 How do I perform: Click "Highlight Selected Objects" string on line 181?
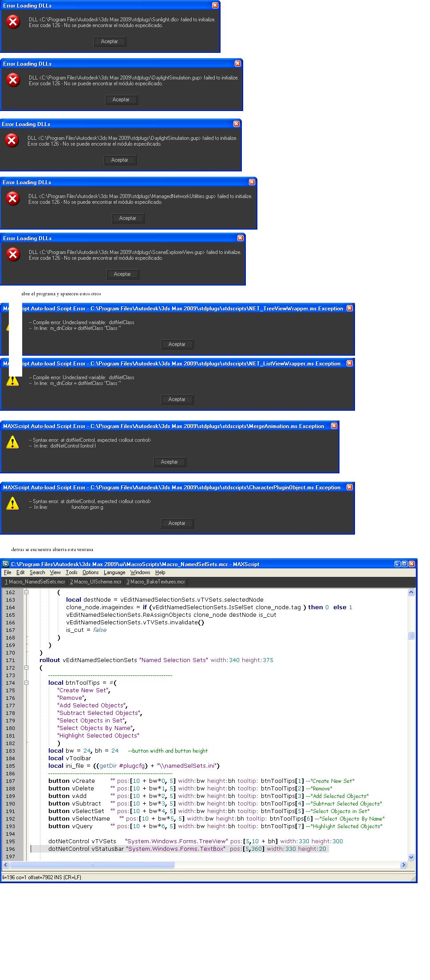[x=98, y=735]
